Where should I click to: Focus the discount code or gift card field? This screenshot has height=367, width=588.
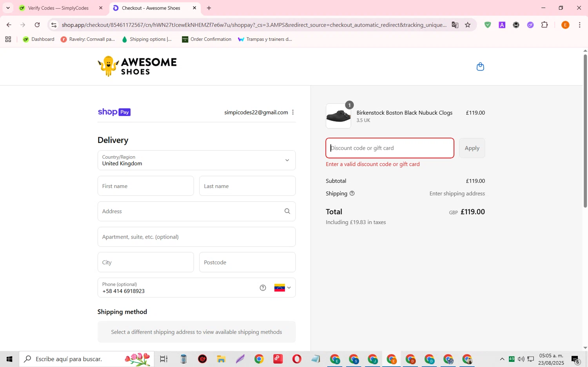click(x=390, y=148)
